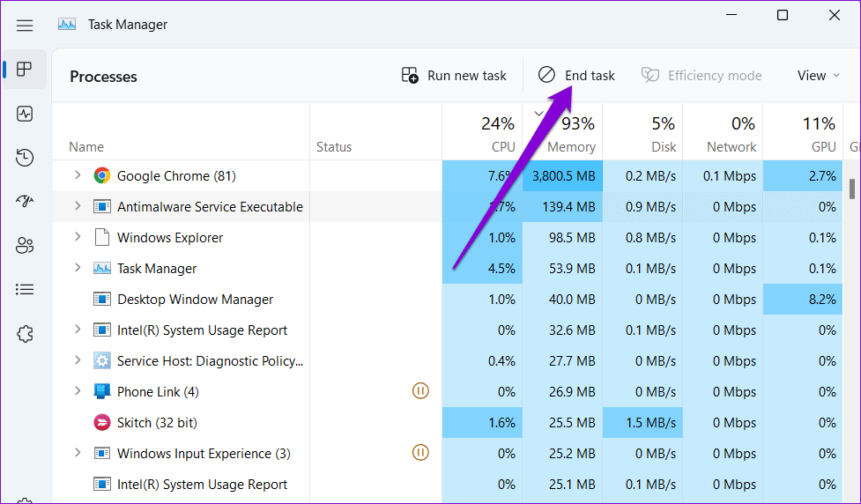Expand Antimalware Service Executable row
Viewport: 861px width, 504px height.
[x=78, y=206]
